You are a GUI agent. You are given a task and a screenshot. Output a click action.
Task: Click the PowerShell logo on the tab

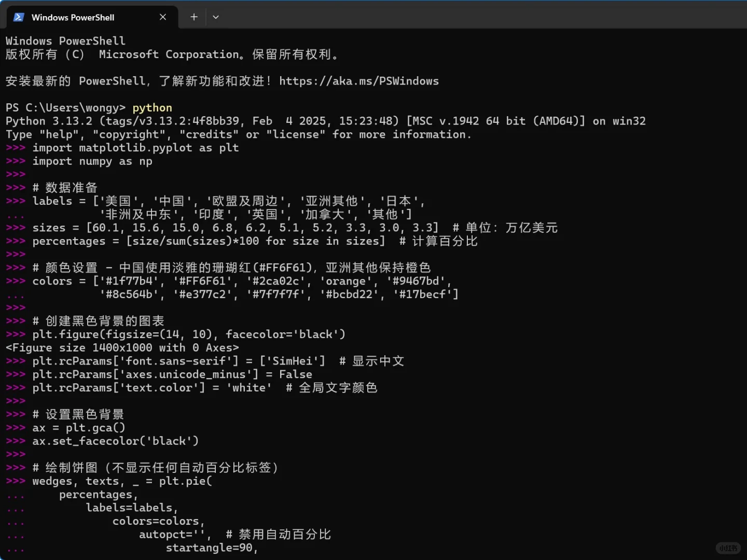(x=19, y=17)
